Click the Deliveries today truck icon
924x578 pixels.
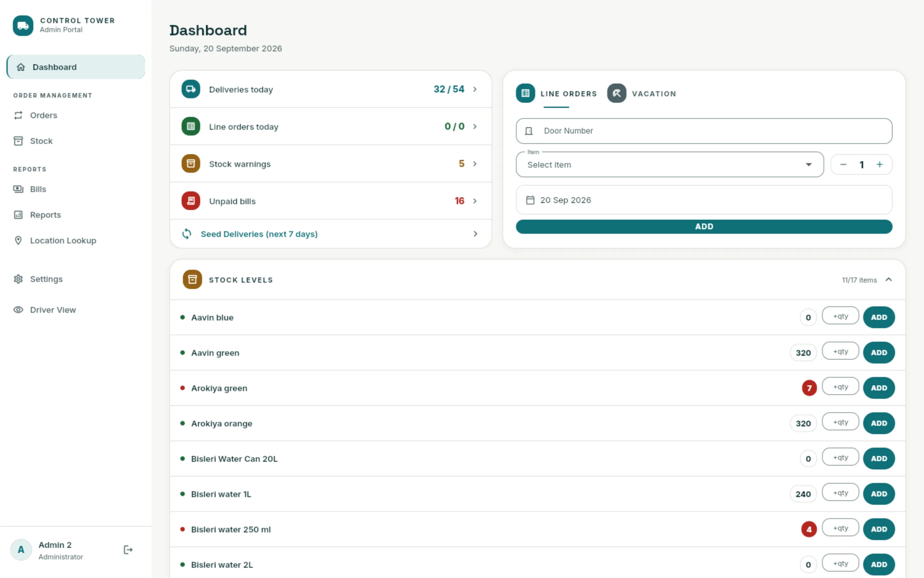pos(191,89)
